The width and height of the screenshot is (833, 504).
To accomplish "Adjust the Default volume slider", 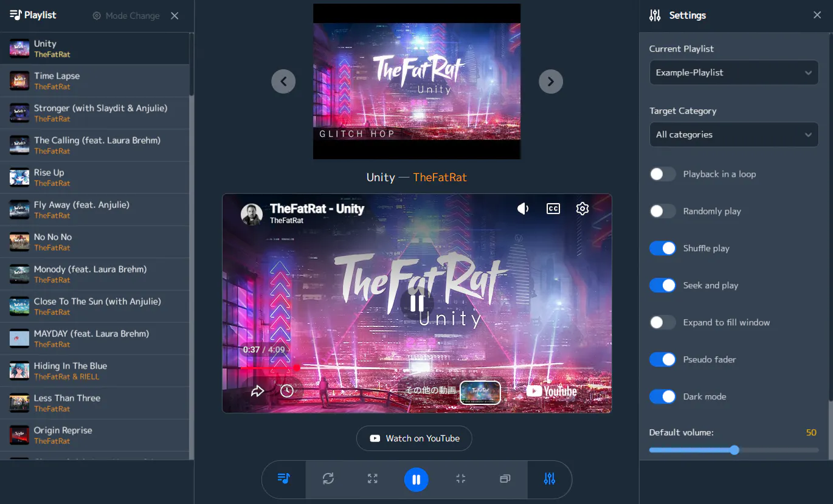I will click(734, 450).
